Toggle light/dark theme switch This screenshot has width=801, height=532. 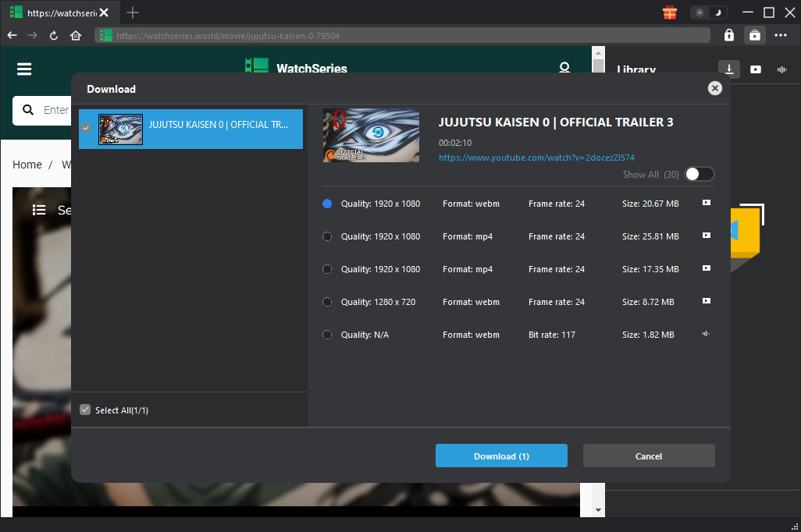coord(709,12)
